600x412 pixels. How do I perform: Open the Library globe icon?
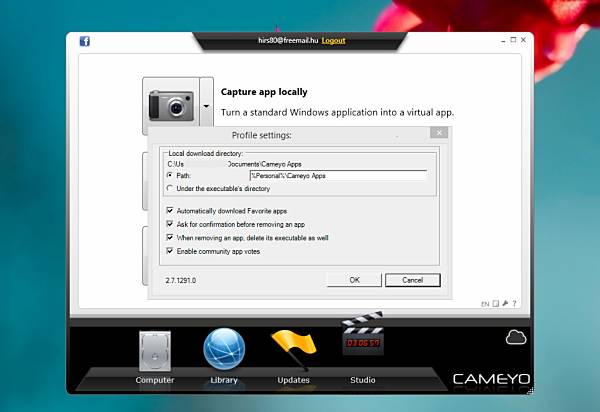(224, 349)
